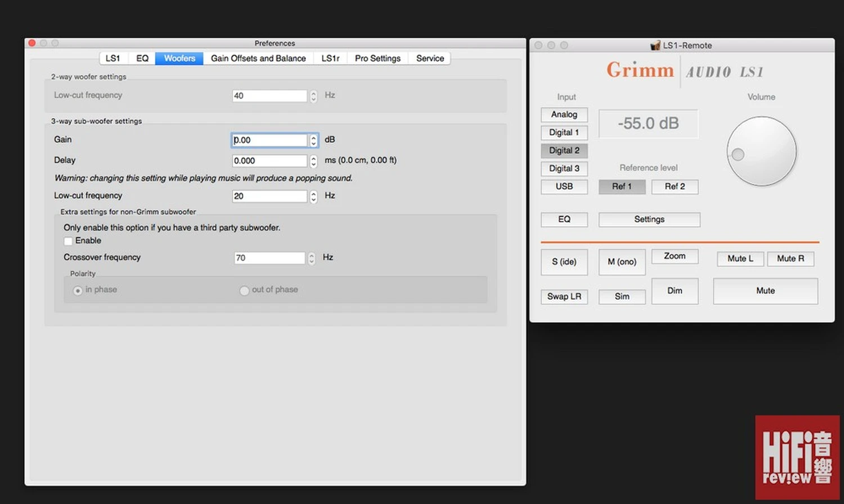Click the Gain value input field
Viewport: 844px width, 504px height.
click(x=270, y=140)
